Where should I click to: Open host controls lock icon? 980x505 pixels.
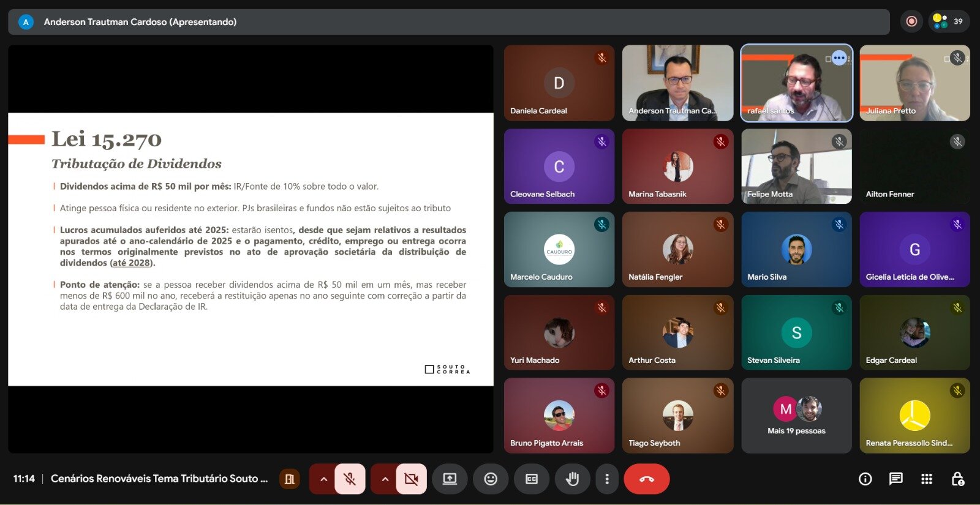[x=957, y=479]
